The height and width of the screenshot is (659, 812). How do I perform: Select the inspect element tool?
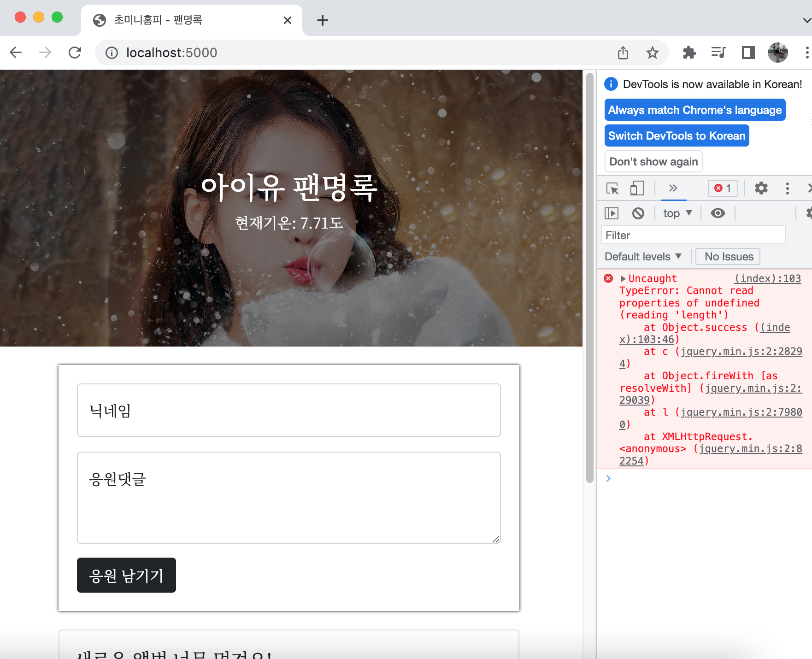click(612, 188)
